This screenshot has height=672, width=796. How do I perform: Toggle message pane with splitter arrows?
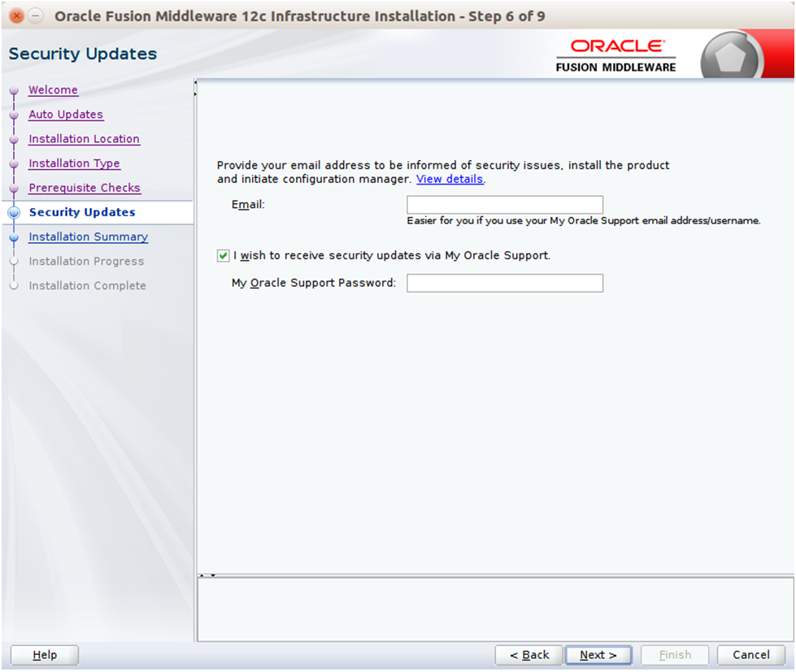point(207,575)
